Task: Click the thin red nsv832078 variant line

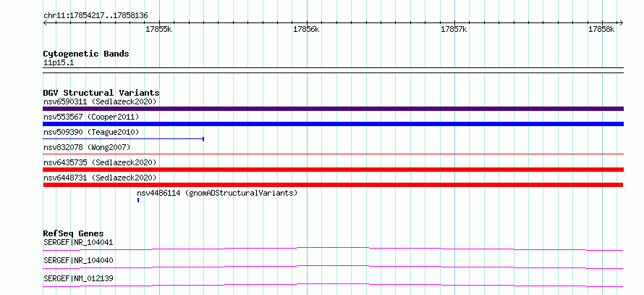Action: tap(333, 154)
